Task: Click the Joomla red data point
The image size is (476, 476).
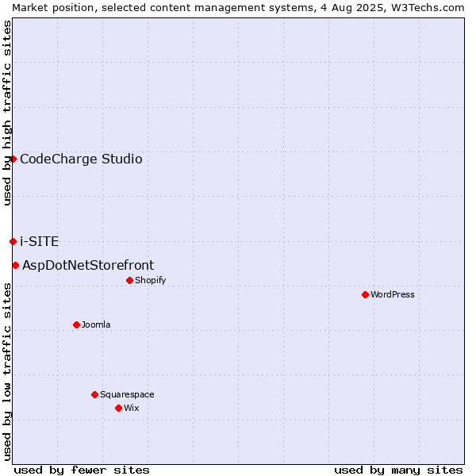Action: tap(76, 324)
